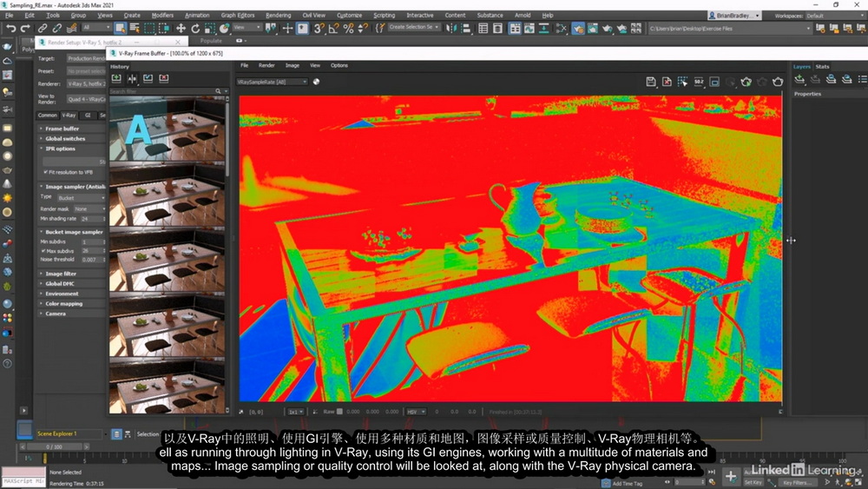This screenshot has height=489, width=868.
Task: Click Populate ribbon tab
Action: [x=211, y=41]
